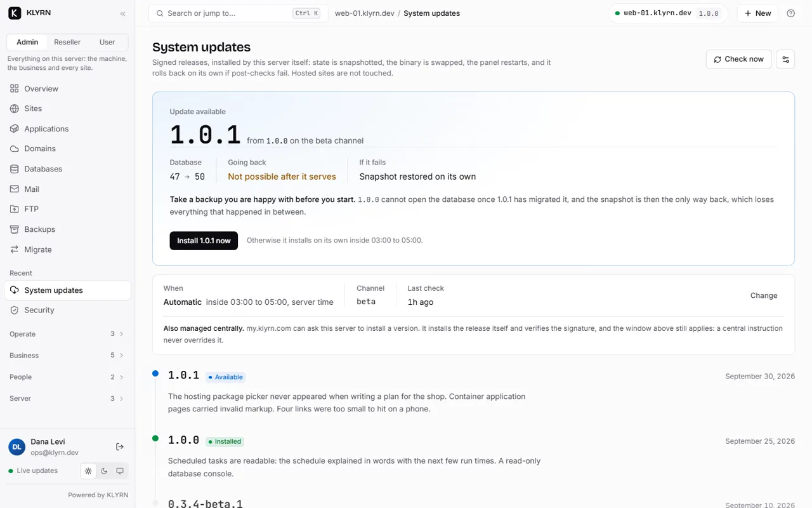812x508 pixels.
Task: Expand the Server group
Action: pos(67,399)
